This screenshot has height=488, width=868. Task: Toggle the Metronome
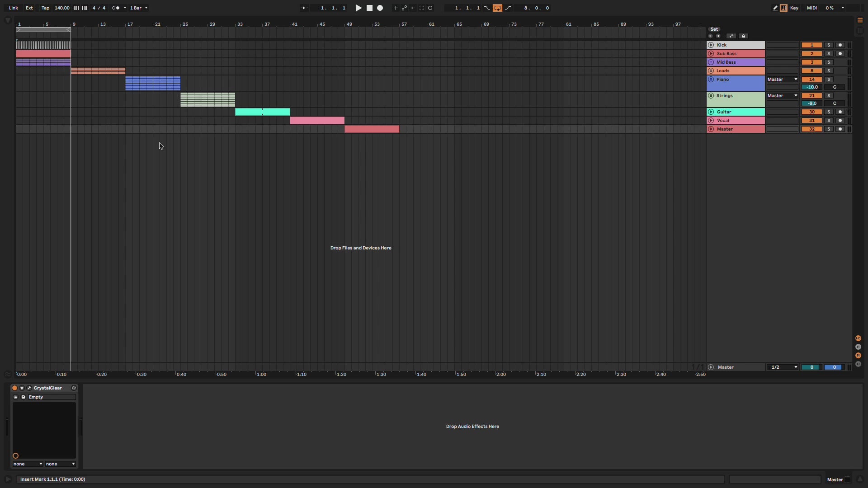(x=116, y=8)
